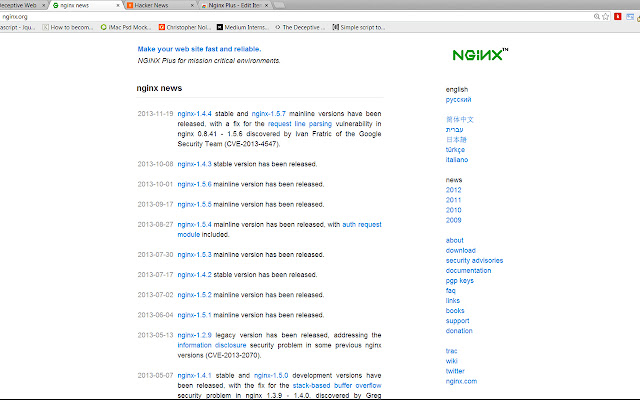Switch to the Hacker News tab

(x=159, y=5)
